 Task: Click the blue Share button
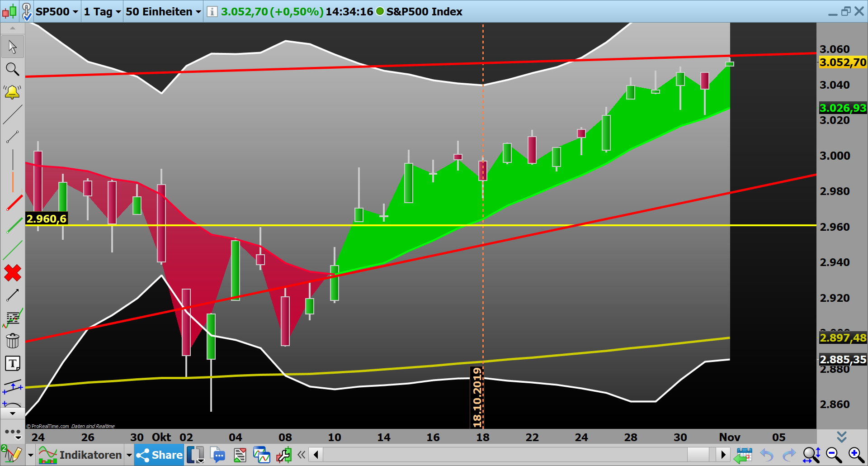(159, 455)
